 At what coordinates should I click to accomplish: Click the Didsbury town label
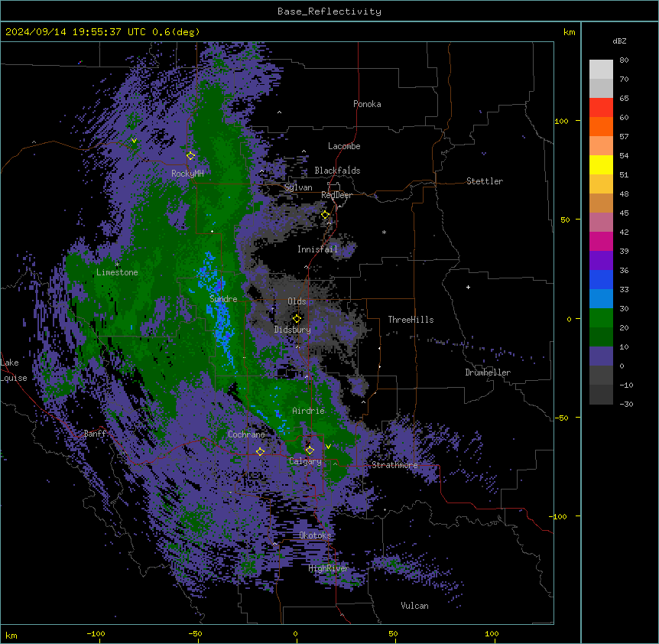pos(293,330)
